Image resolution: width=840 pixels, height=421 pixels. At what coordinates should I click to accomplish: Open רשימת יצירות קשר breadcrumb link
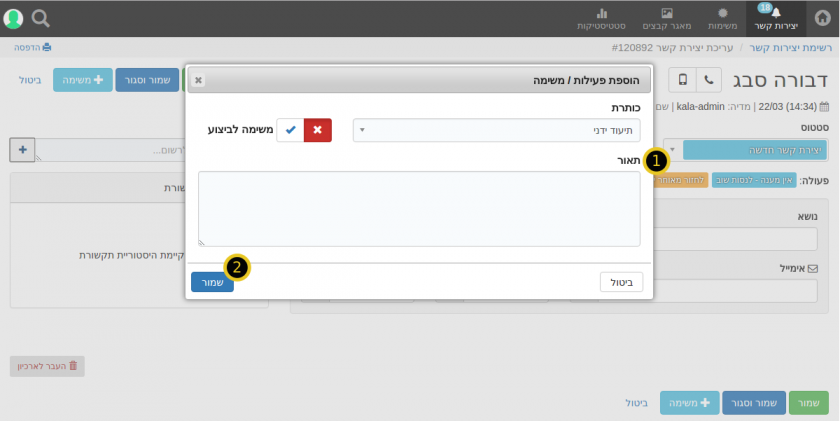790,48
